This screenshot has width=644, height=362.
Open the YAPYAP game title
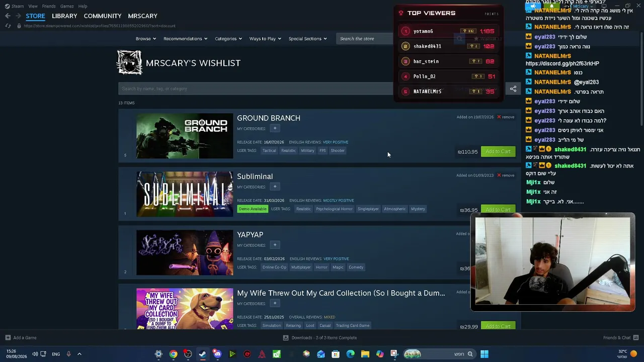(250, 235)
